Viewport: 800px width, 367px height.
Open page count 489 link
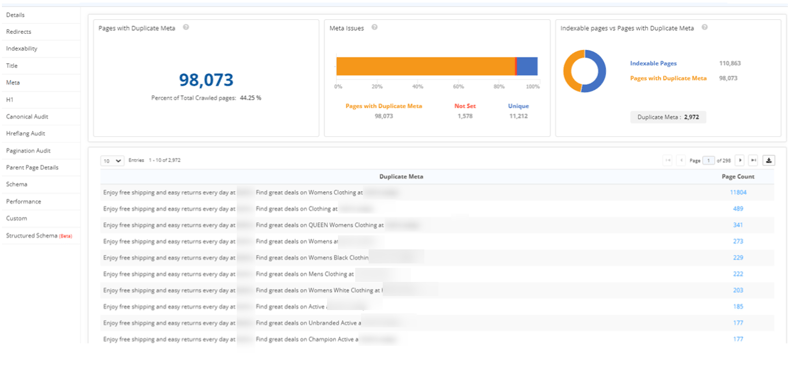(738, 209)
